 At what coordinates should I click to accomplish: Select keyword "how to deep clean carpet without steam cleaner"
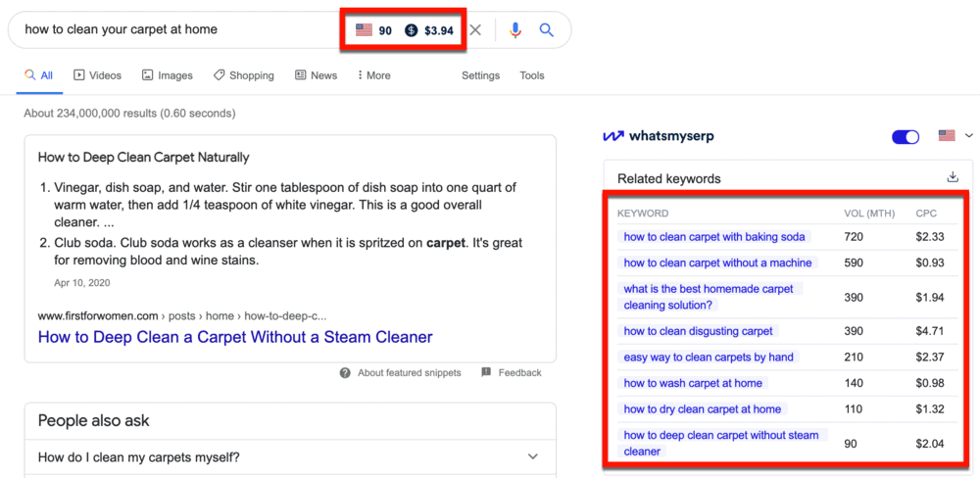[721, 443]
